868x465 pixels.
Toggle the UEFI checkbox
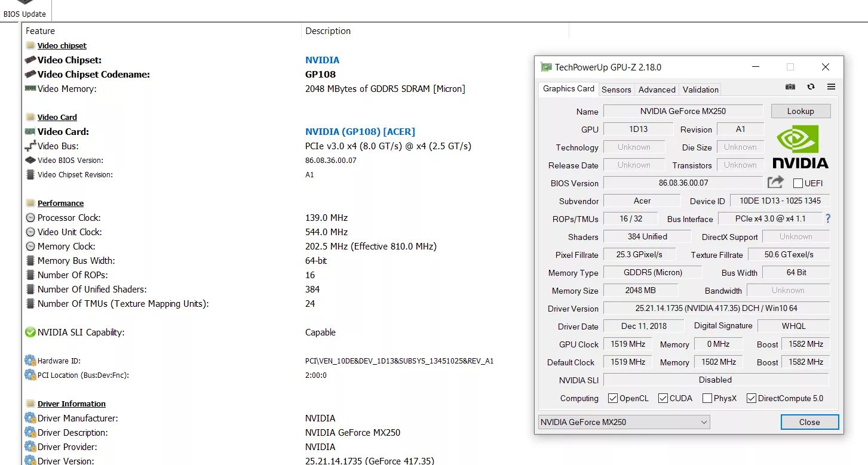pyautogui.click(x=798, y=183)
